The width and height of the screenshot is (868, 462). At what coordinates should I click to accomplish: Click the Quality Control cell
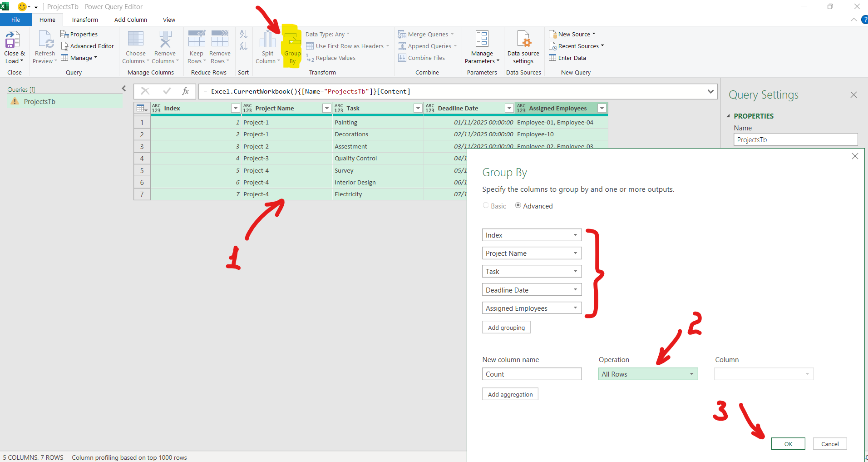[x=378, y=158]
